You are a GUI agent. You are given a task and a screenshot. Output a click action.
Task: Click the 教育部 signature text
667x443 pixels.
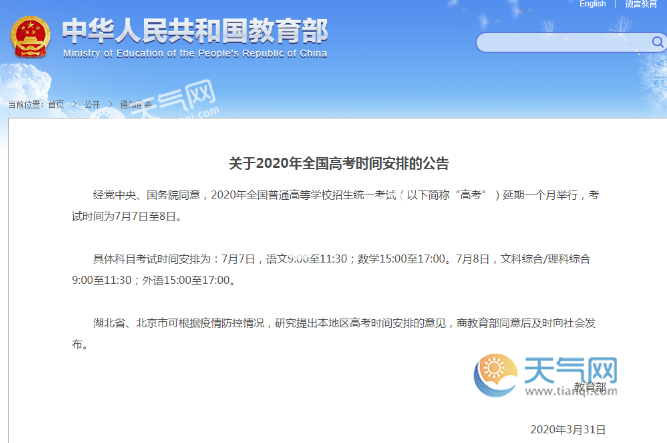point(590,387)
